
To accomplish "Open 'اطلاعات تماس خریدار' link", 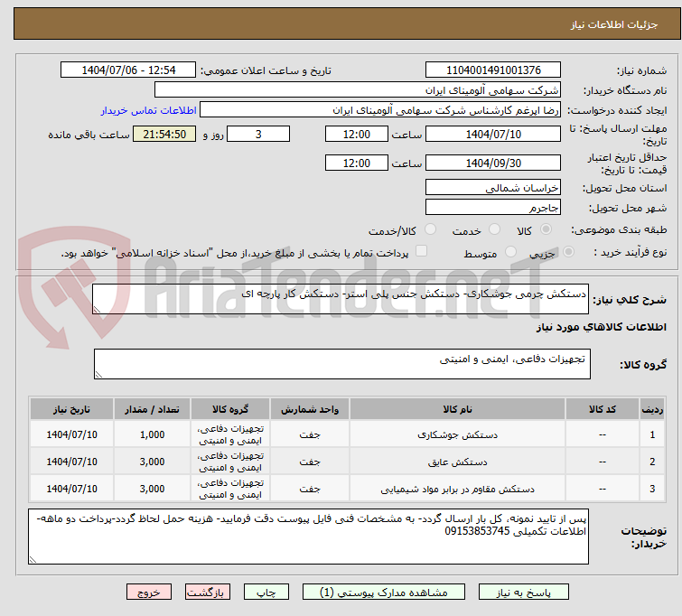I will 147,109.
